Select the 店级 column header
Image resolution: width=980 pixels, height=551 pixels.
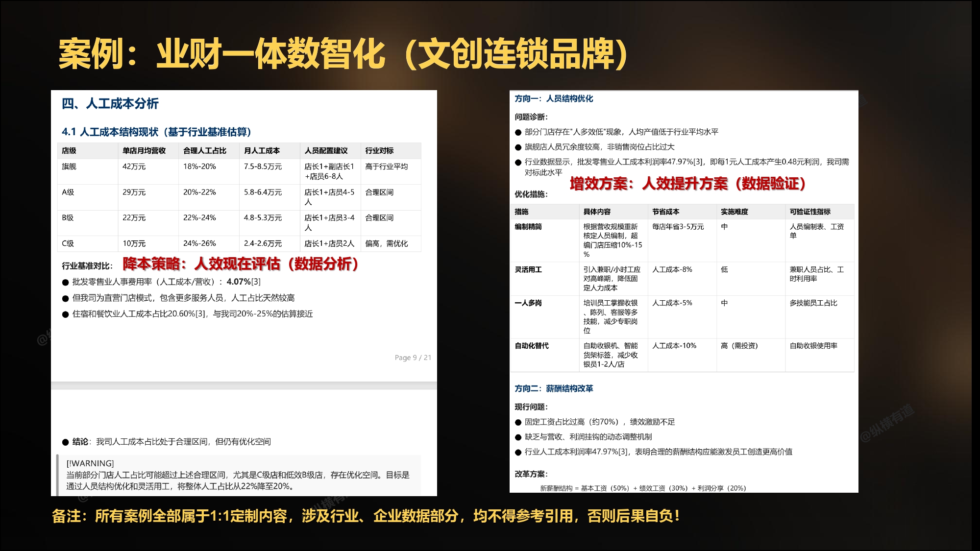[69, 151]
